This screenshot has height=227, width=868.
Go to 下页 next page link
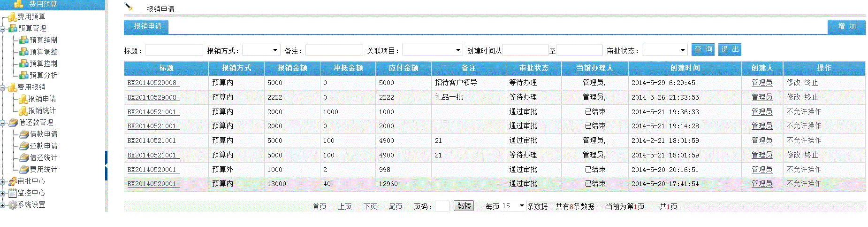pos(370,206)
